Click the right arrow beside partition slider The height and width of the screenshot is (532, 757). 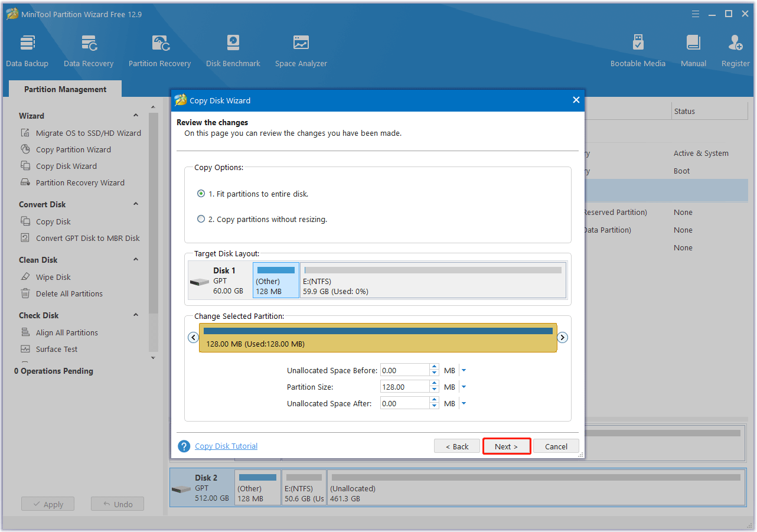click(x=562, y=337)
